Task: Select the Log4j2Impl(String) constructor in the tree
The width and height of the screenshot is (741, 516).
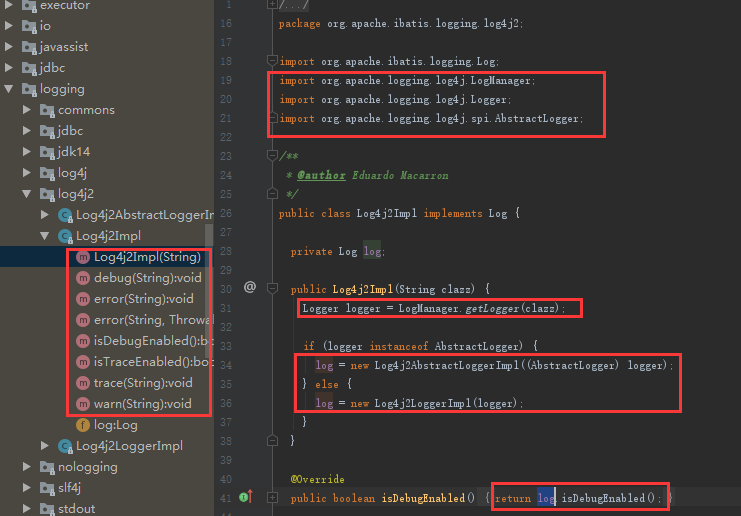Action: point(147,257)
